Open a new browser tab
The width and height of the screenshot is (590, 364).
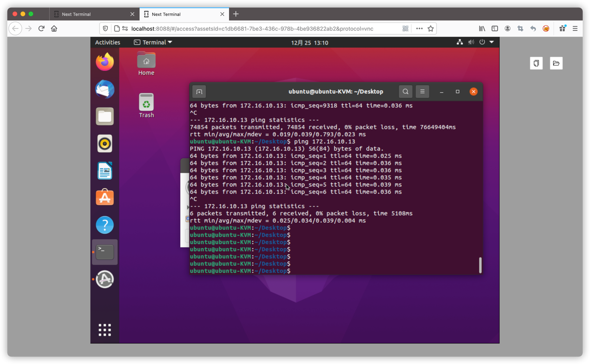[x=235, y=14]
